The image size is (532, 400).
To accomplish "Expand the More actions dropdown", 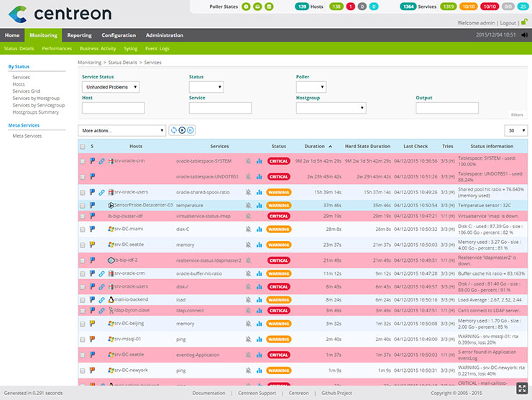I will 122,130.
